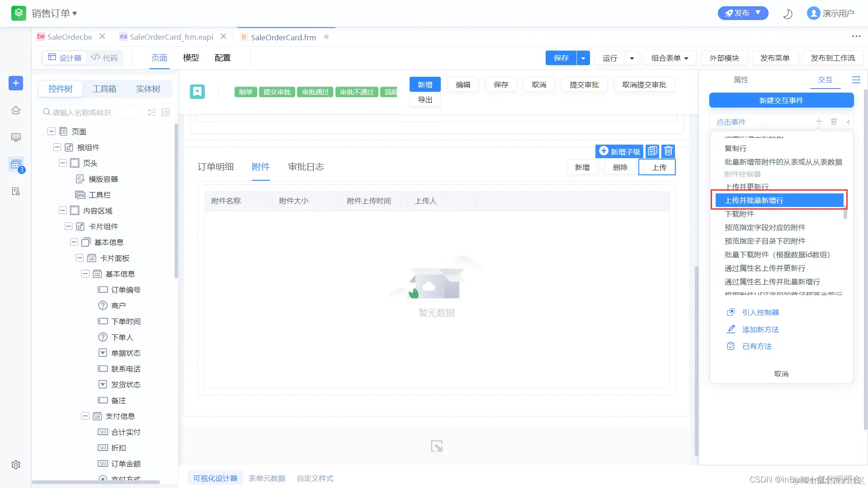Click the plus icon in the 点击事件 row
The width and height of the screenshot is (868, 488).
click(x=819, y=122)
